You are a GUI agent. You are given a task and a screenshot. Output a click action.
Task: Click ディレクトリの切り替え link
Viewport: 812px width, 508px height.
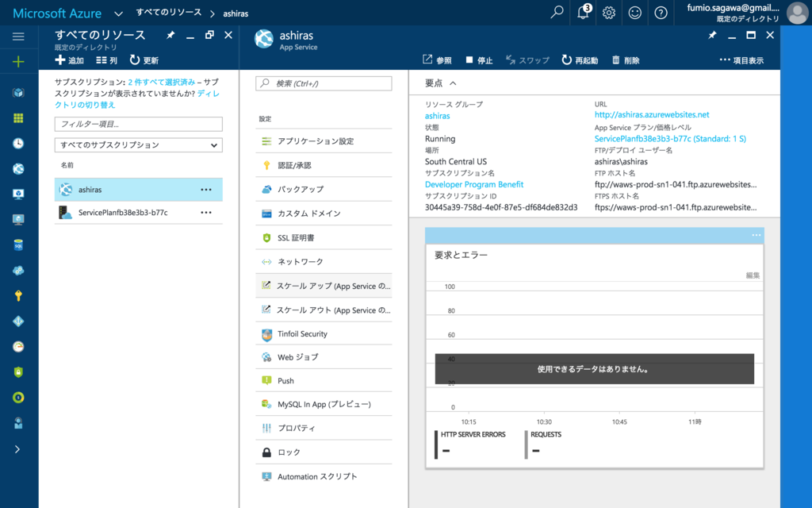[137, 99]
